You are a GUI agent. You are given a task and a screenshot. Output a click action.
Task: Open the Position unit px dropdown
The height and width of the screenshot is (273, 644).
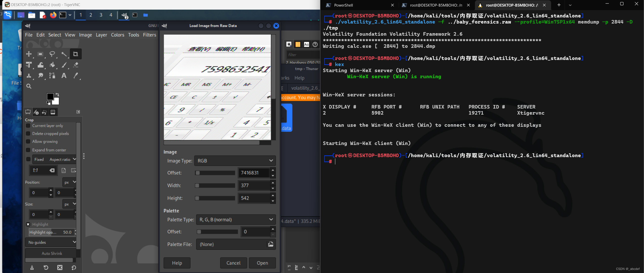point(69,182)
